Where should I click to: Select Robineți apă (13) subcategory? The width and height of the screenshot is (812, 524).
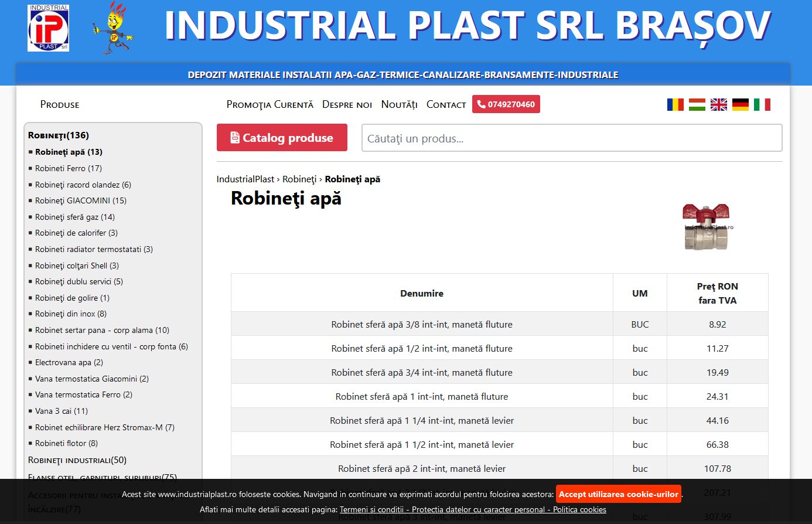click(69, 152)
